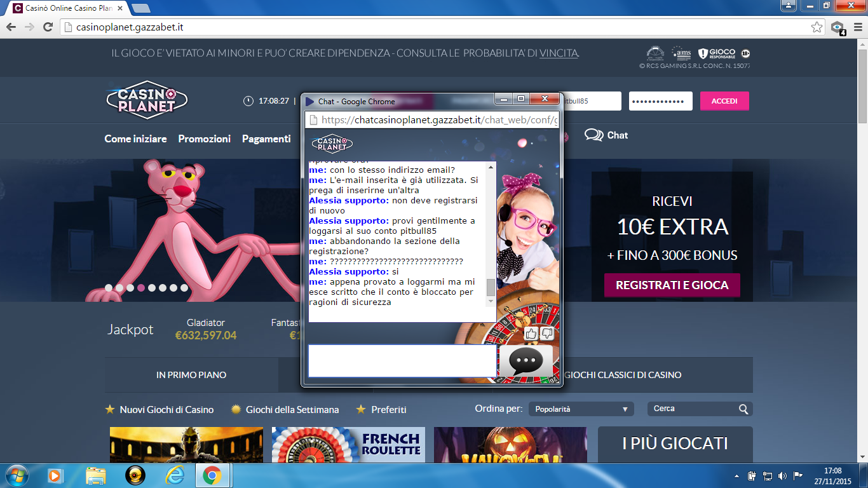Open Internet Explorer from taskbar
Screen dimensions: 868x488
click(x=173, y=475)
